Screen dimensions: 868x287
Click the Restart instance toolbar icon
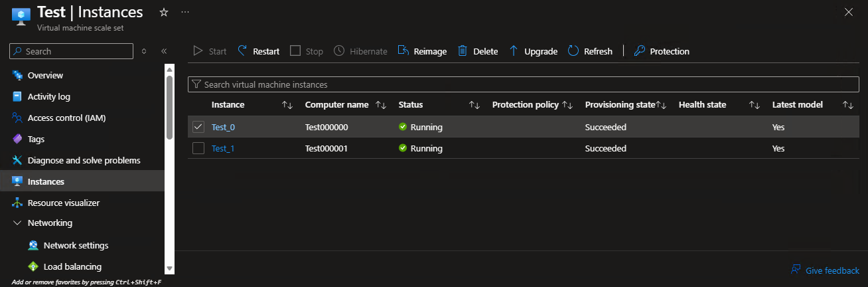[242, 51]
